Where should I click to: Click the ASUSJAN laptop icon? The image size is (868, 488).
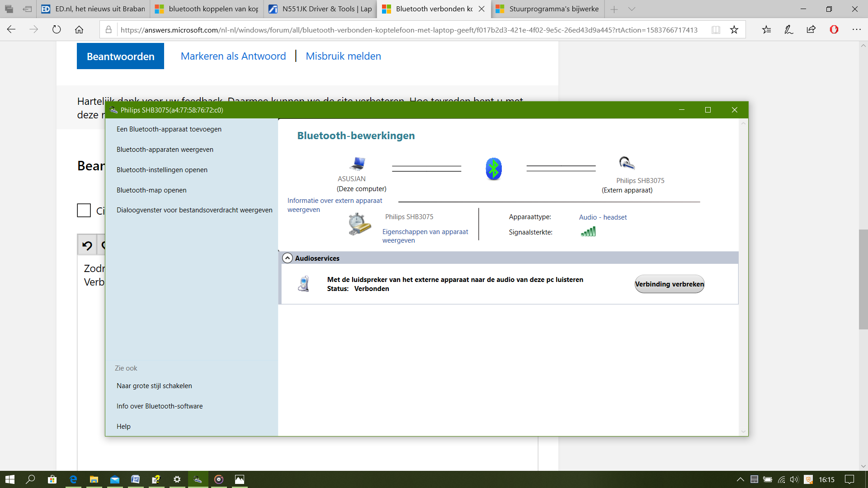358,163
